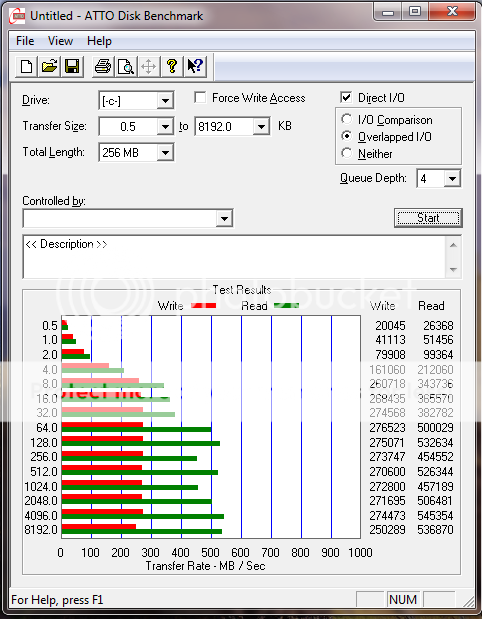Activate the context help pointer icon
This screenshot has width=482, height=619.
(x=195, y=66)
